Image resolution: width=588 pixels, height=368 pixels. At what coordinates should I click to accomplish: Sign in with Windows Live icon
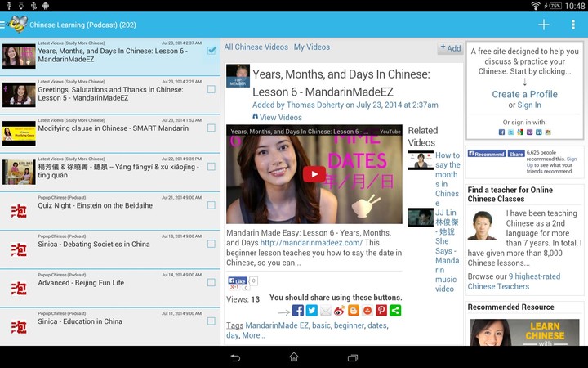[548, 132]
